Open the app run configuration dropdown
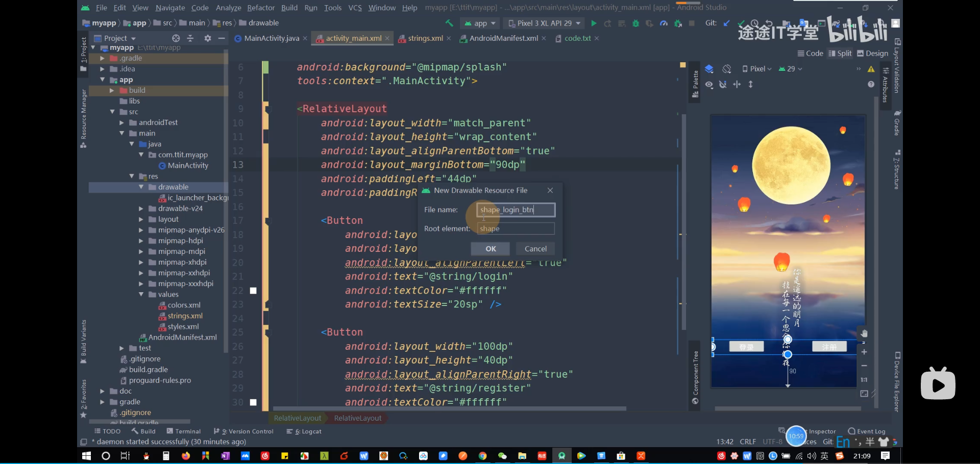 (480, 23)
